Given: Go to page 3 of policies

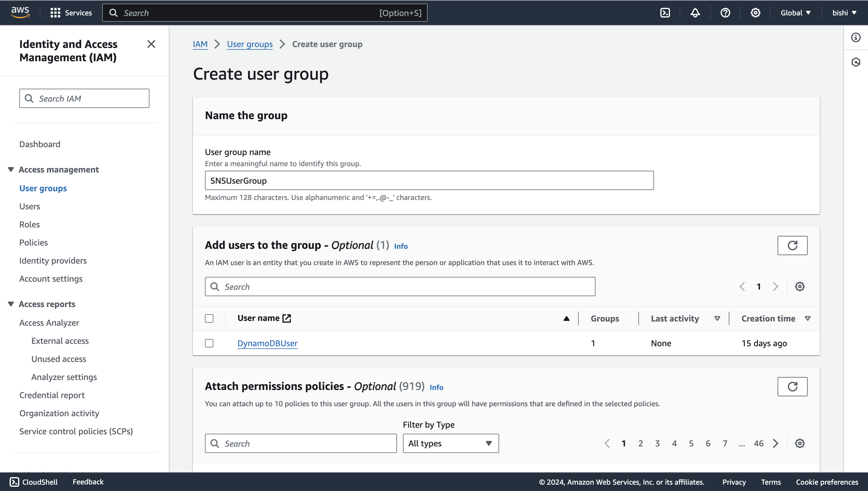Looking at the screenshot, I should [657, 443].
